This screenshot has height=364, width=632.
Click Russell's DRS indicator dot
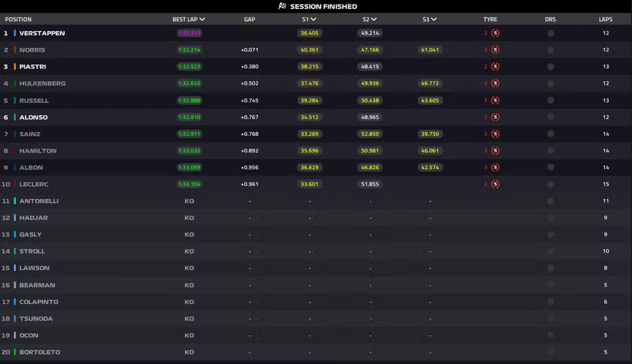point(550,101)
